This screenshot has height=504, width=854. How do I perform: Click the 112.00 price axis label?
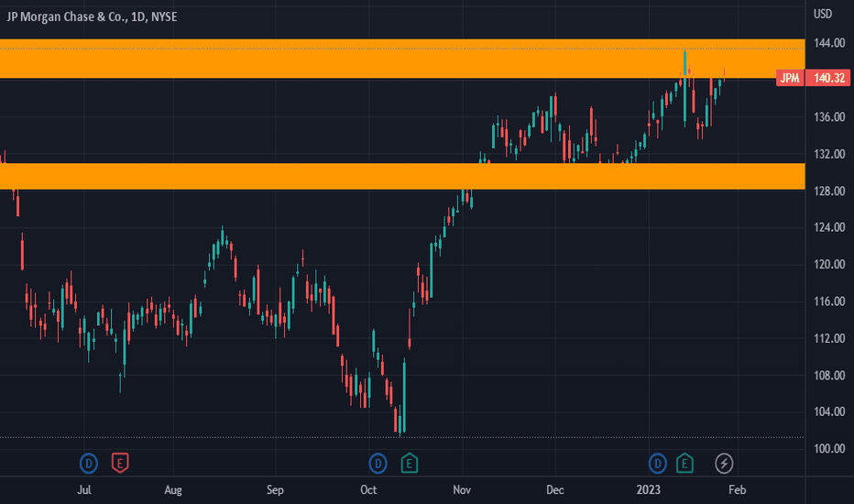pyautogui.click(x=829, y=338)
